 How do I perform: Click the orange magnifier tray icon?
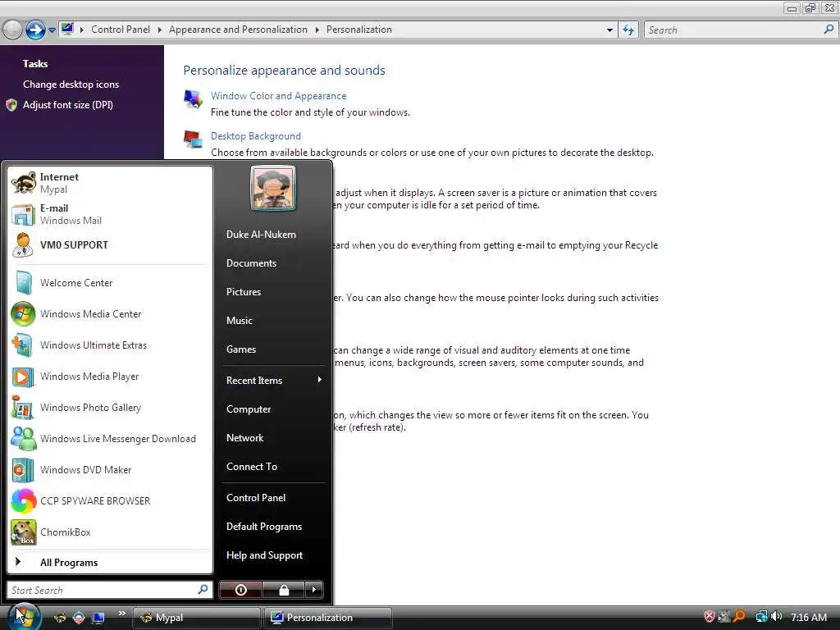point(739,617)
